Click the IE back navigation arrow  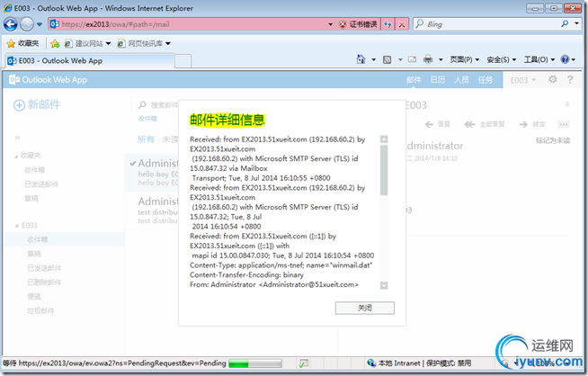[x=11, y=24]
